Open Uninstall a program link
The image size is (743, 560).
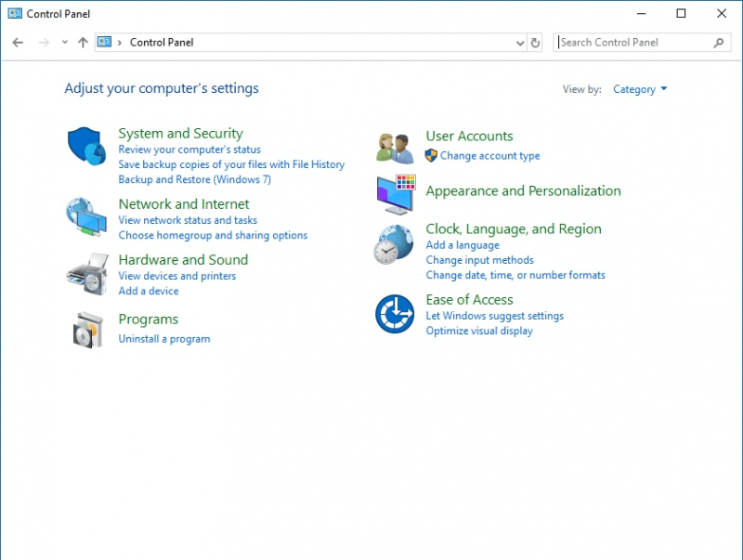pos(164,339)
